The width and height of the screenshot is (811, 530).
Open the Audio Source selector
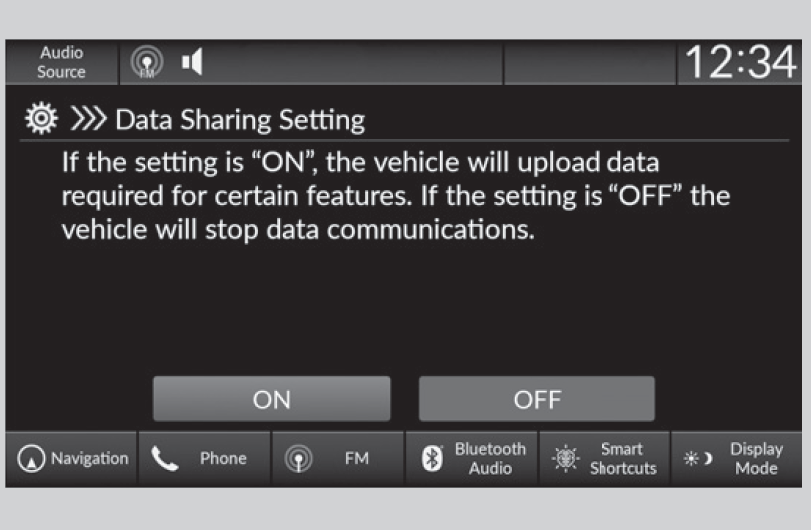[61, 62]
